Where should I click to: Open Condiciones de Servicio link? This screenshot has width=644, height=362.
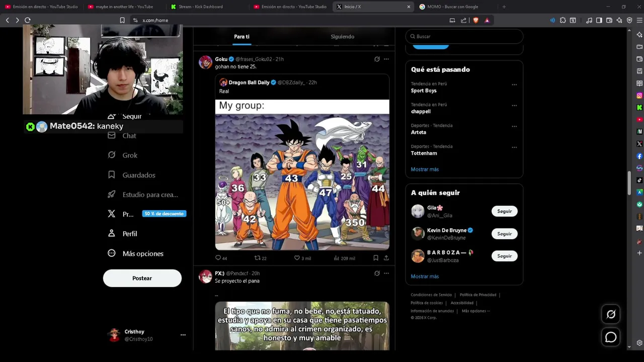coord(431,295)
